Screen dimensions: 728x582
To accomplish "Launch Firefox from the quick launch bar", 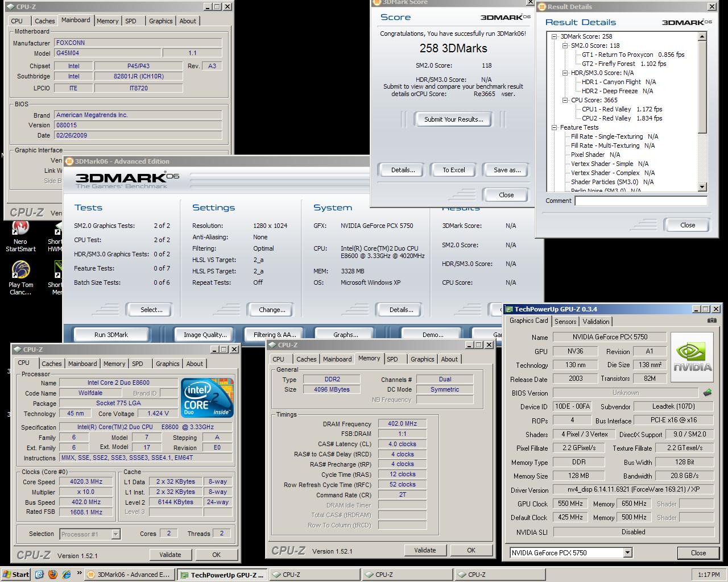I will pyautogui.click(x=53, y=575).
